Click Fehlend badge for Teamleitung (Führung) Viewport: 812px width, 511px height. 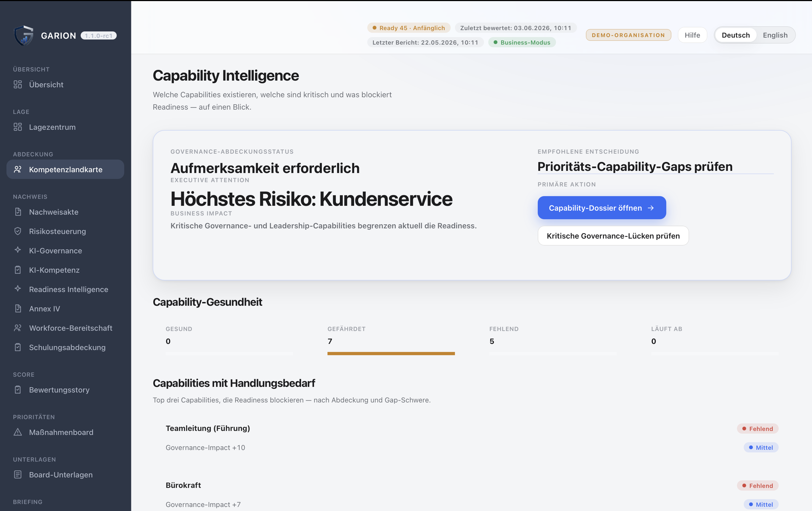[x=757, y=429]
